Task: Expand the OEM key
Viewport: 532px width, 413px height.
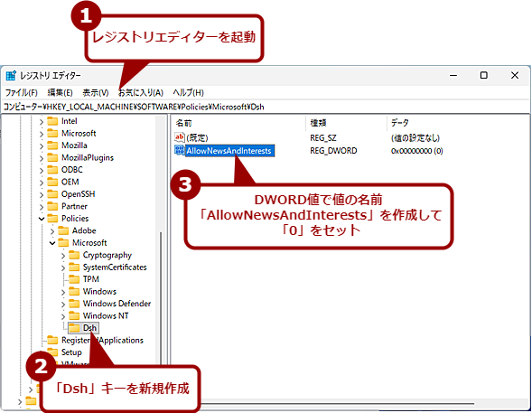Action: 42,183
